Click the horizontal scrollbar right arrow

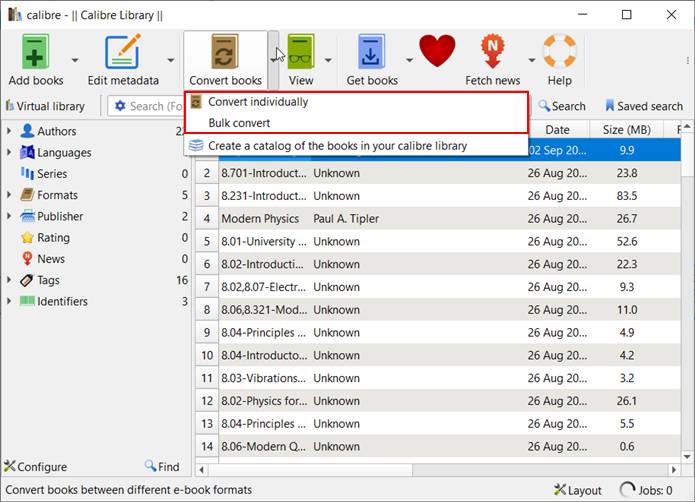(x=674, y=469)
